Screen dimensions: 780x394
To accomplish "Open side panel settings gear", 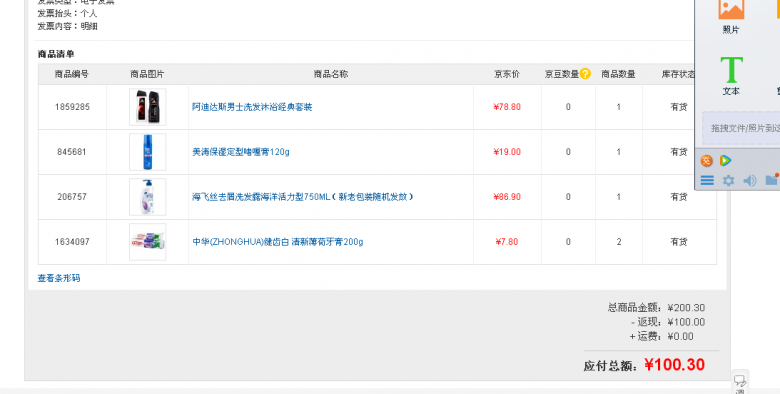I will [x=728, y=181].
